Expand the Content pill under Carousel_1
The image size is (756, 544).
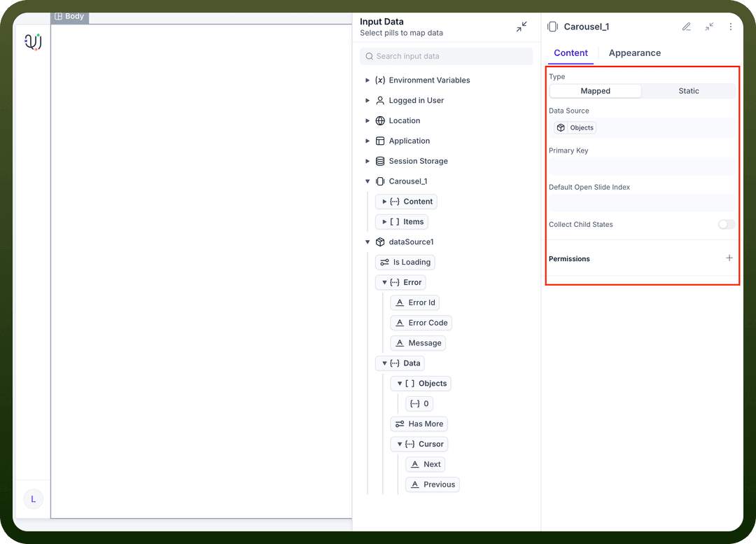384,202
